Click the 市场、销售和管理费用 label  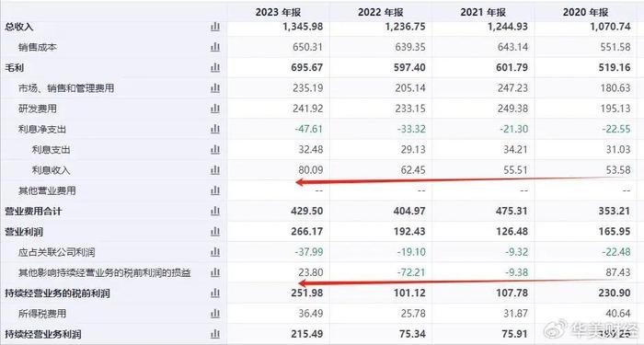[66, 88]
